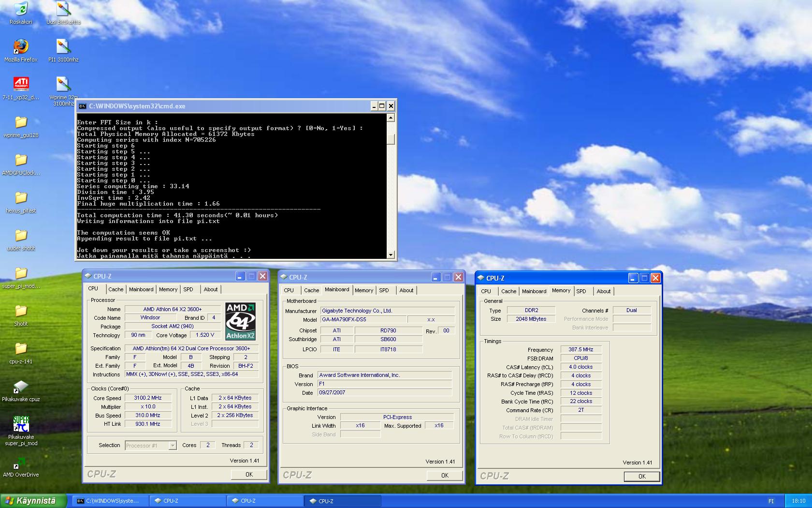Open Memory tab in first CPU-Z window
Image resolution: width=812 pixels, height=508 pixels.
[168, 289]
